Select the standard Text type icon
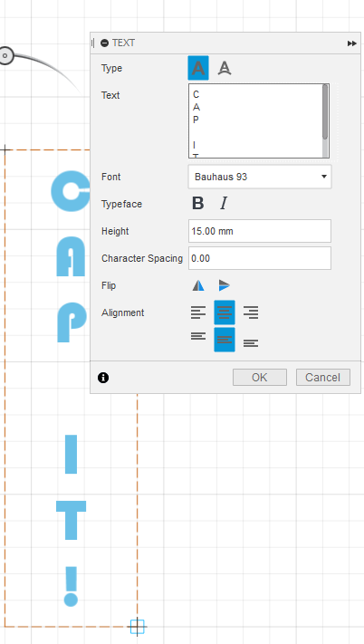This screenshot has width=364, height=644. (198, 68)
